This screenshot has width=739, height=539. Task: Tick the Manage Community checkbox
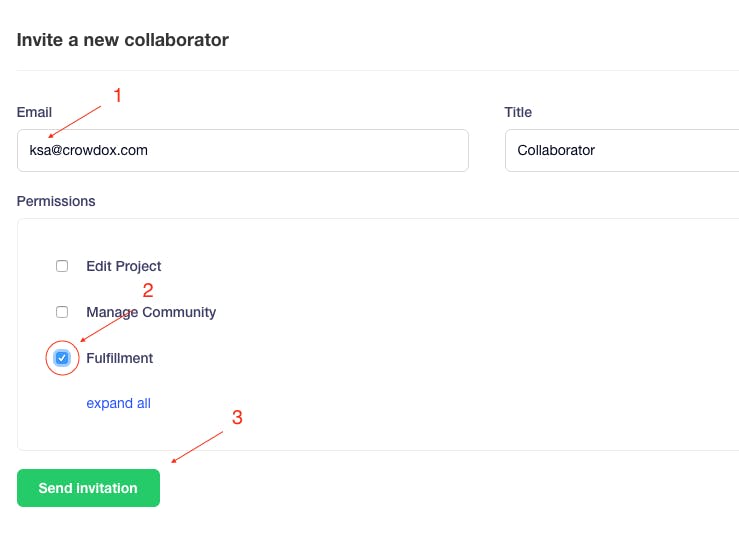[x=62, y=312]
